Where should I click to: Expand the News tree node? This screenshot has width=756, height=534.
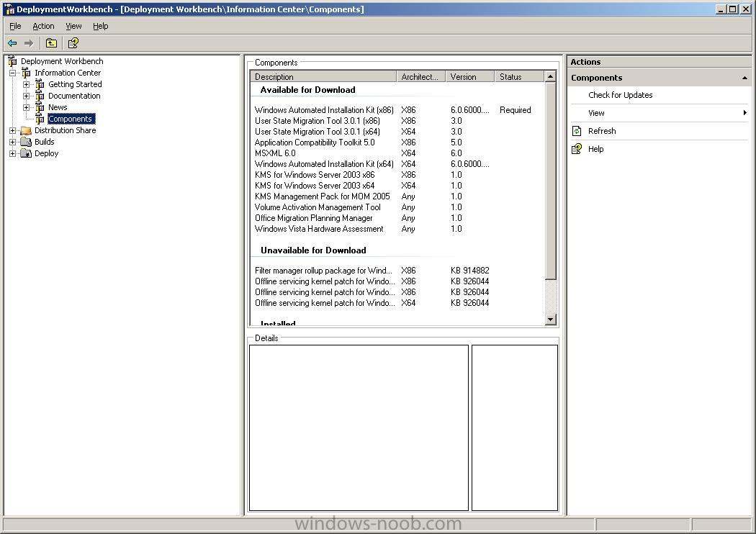[x=26, y=107]
